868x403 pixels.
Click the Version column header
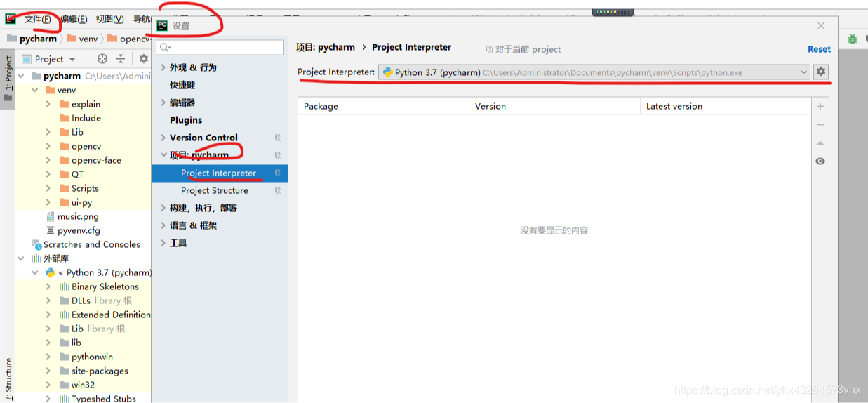554,106
